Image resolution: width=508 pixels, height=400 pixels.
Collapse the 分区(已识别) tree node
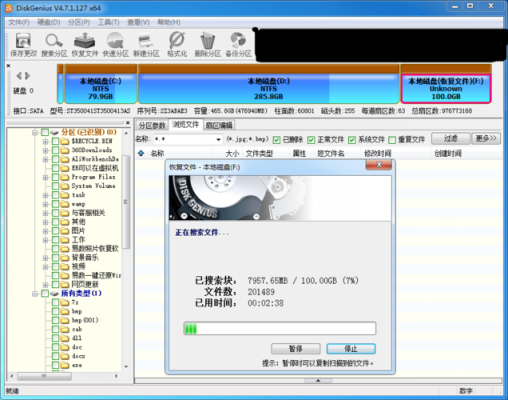point(35,133)
